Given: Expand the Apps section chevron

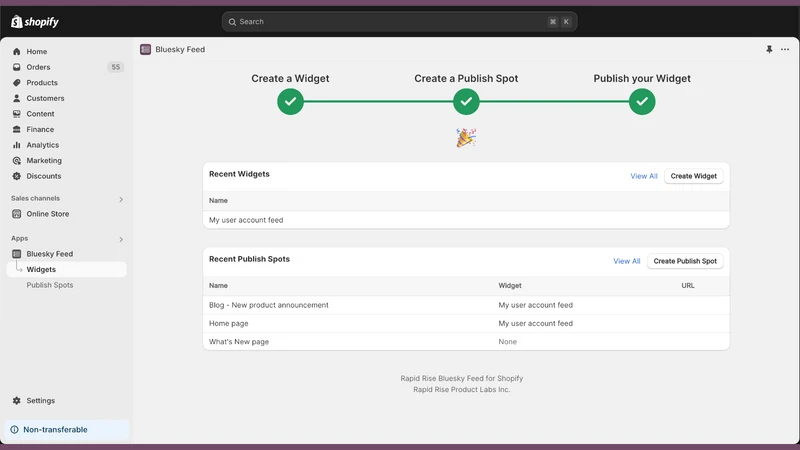Looking at the screenshot, I should click(121, 239).
